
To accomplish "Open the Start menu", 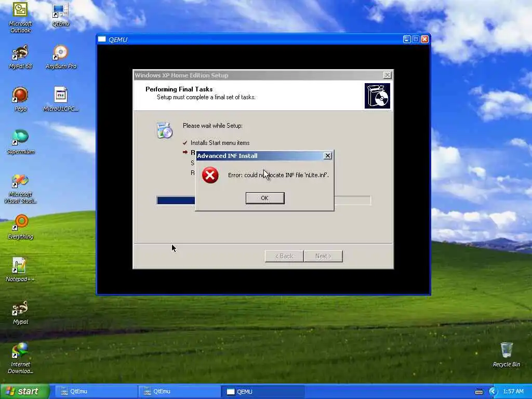I will pyautogui.click(x=25, y=392).
